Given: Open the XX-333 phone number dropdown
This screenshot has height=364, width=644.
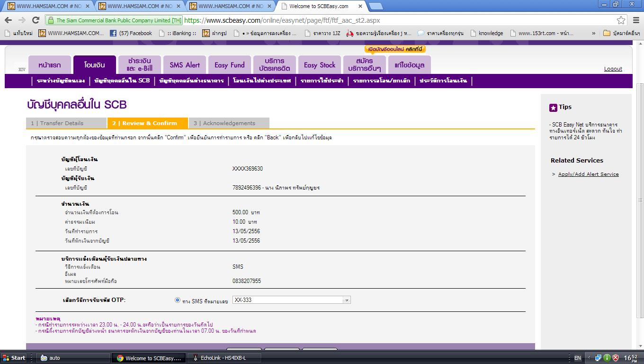Looking at the screenshot, I should click(291, 300).
